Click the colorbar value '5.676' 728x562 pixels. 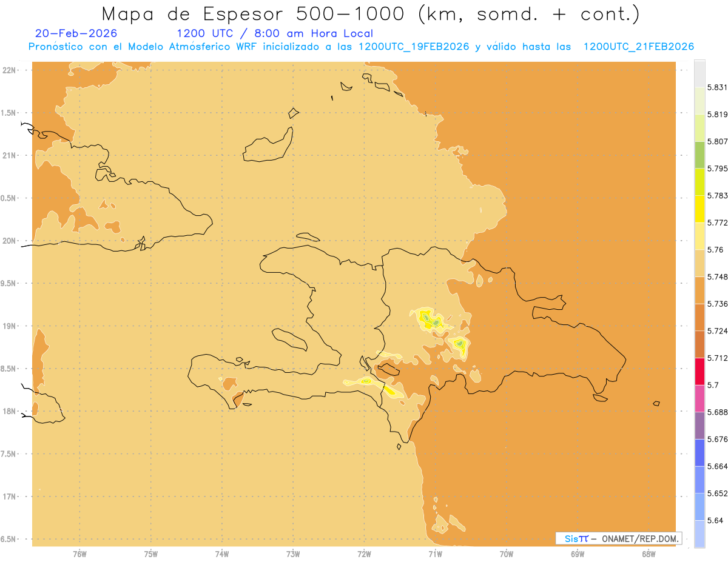pyautogui.click(x=718, y=439)
